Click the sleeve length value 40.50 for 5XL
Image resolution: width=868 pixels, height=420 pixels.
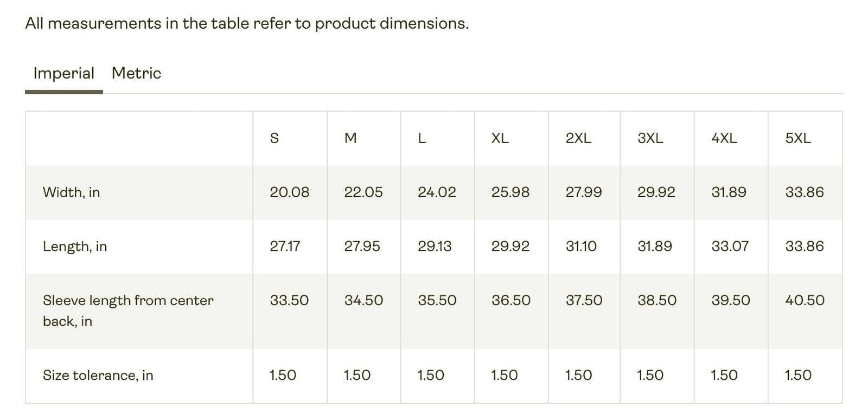[805, 300]
